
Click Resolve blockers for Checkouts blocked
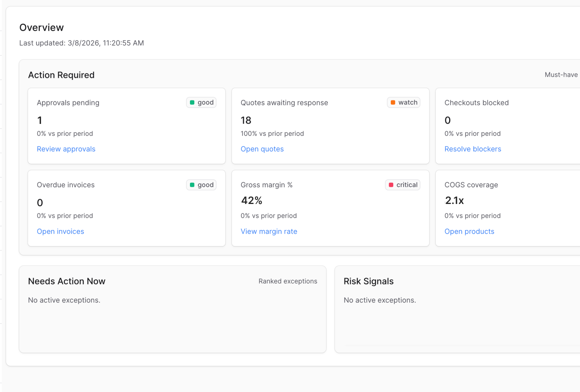[x=473, y=149]
